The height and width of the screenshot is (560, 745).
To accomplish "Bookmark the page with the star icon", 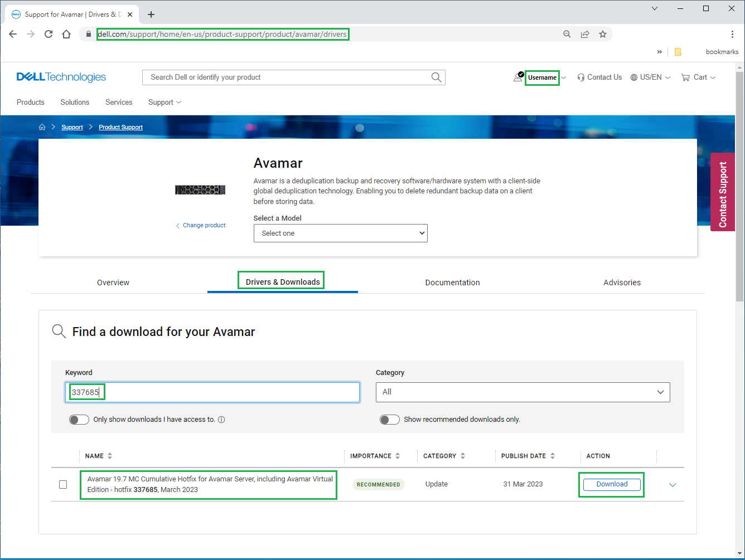I will click(x=603, y=34).
